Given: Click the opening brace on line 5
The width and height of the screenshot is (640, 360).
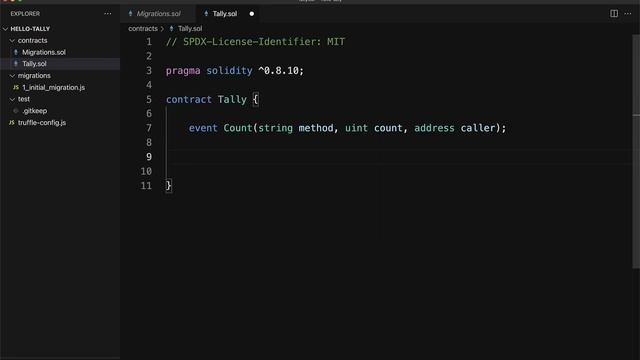Looking at the screenshot, I should [x=256, y=100].
